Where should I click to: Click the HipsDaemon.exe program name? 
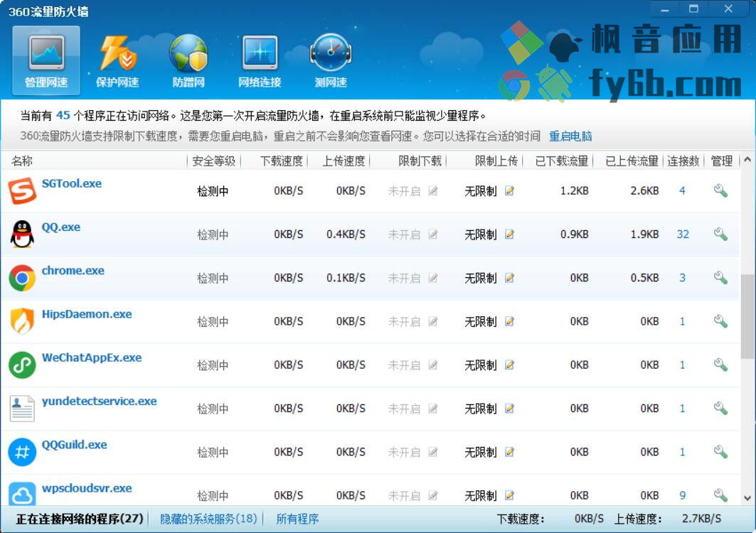coord(87,314)
